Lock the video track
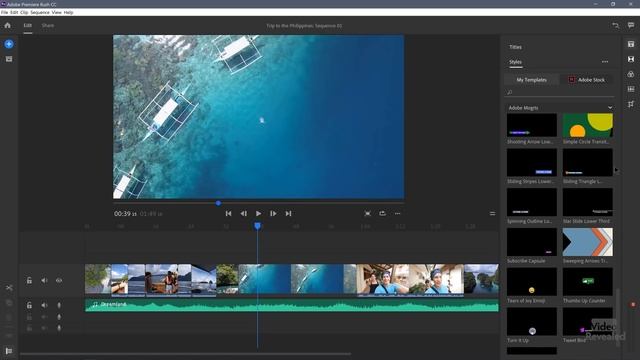Screen dimensions: 640x360 29,280
